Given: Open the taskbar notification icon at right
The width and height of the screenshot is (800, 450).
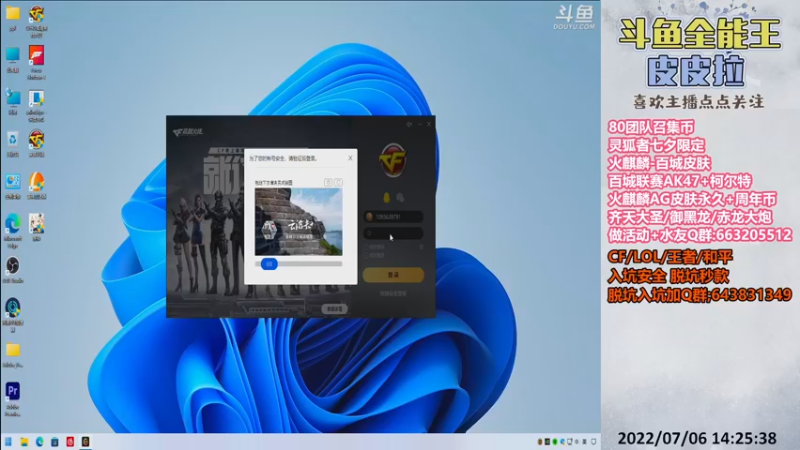Looking at the screenshot, I should point(593,441).
